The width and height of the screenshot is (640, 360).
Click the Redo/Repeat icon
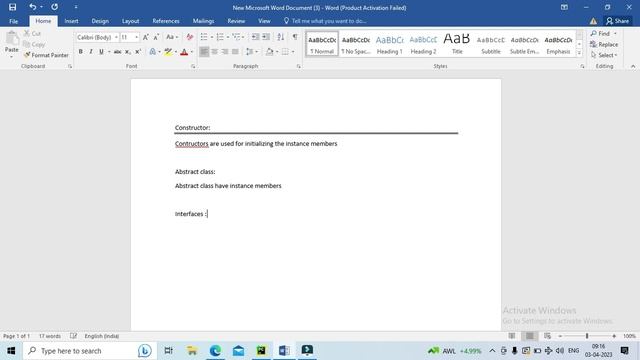tap(54, 7)
